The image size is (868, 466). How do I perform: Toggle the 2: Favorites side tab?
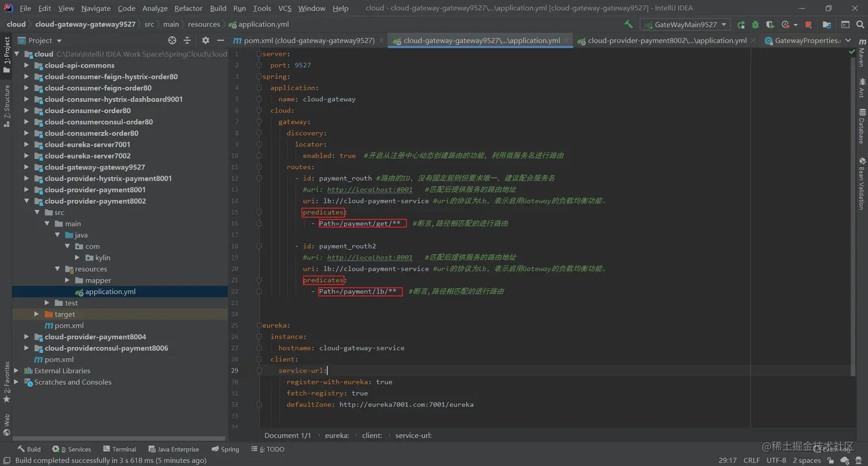coord(6,382)
